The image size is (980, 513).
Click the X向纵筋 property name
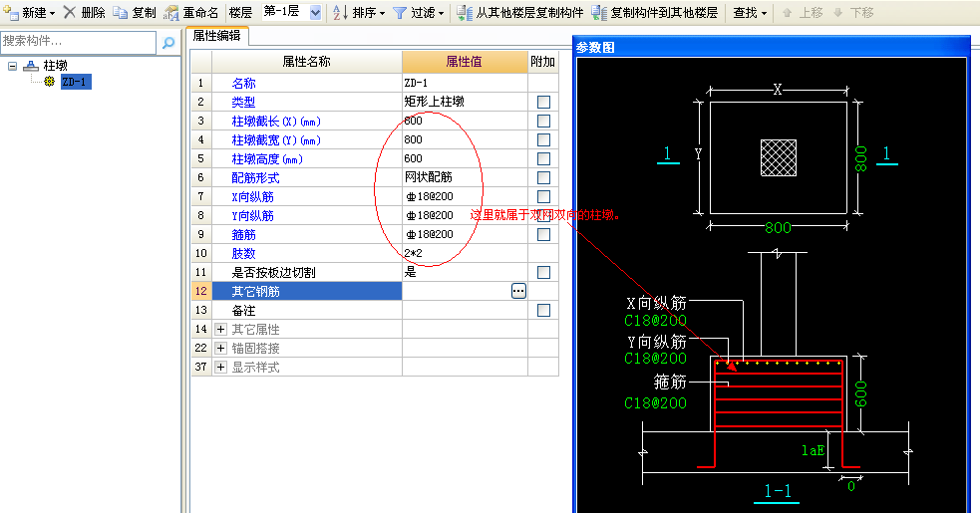click(252, 197)
